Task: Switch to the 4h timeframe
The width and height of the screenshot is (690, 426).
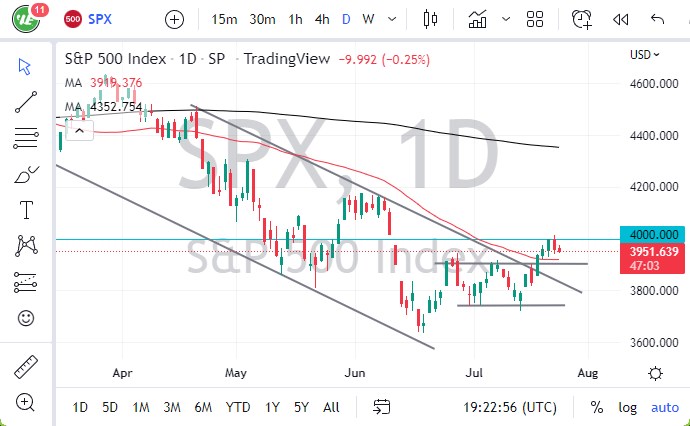Action: pyautogui.click(x=321, y=19)
